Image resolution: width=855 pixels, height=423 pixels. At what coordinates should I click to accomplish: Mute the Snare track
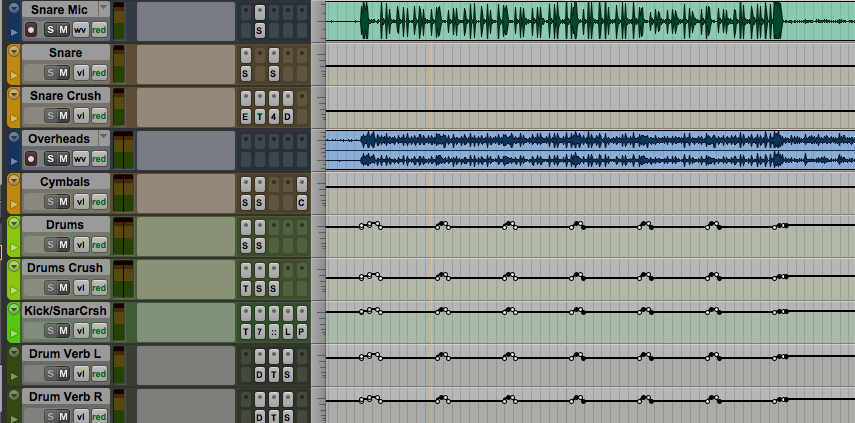coord(63,72)
